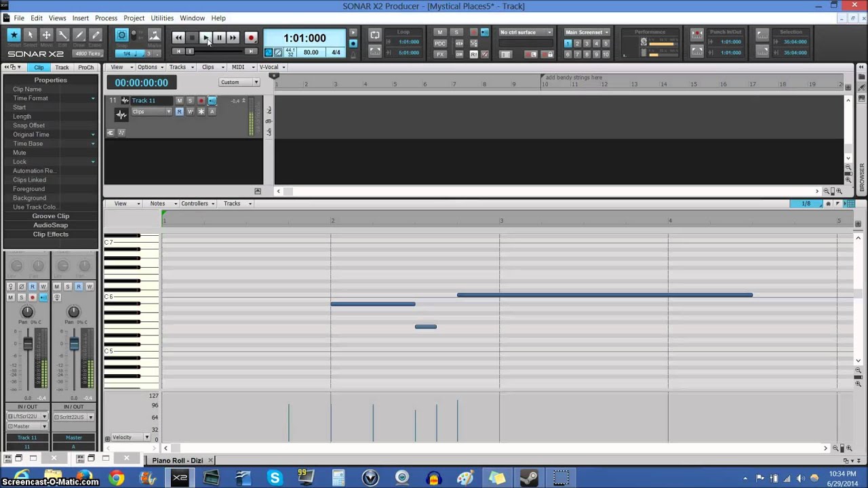Viewport: 868px width, 488px height.
Task: Choose the Select arrow tool
Action: coord(30,35)
